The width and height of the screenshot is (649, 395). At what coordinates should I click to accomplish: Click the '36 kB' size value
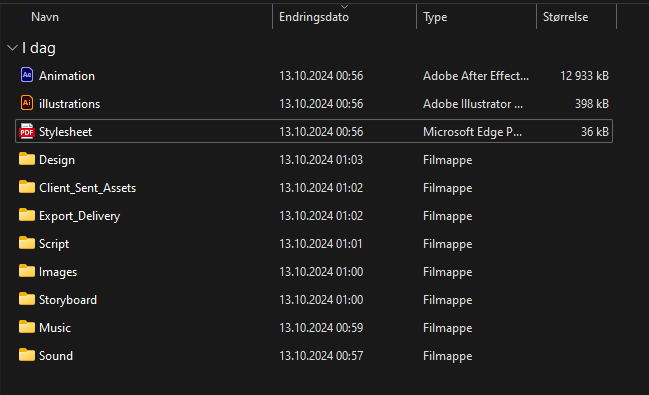click(x=595, y=132)
